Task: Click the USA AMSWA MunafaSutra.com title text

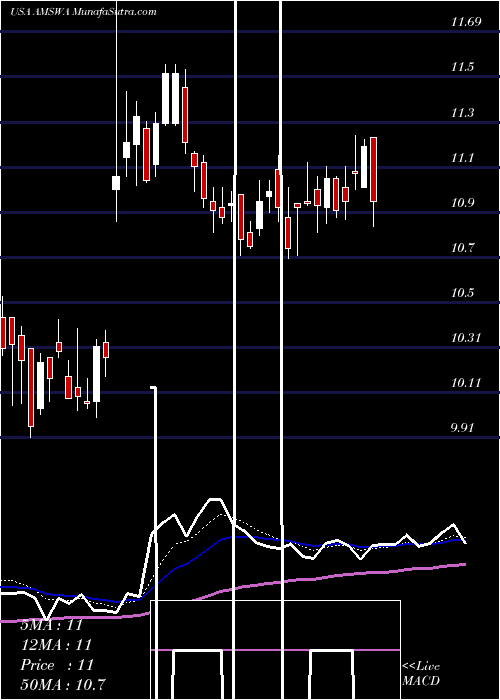Action: [x=83, y=12]
